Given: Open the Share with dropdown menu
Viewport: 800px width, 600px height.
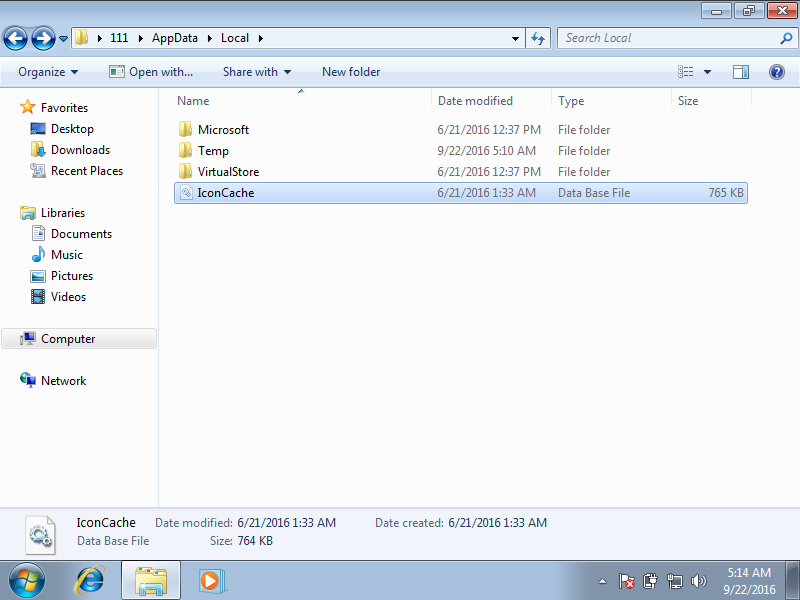Looking at the screenshot, I should tap(252, 72).
